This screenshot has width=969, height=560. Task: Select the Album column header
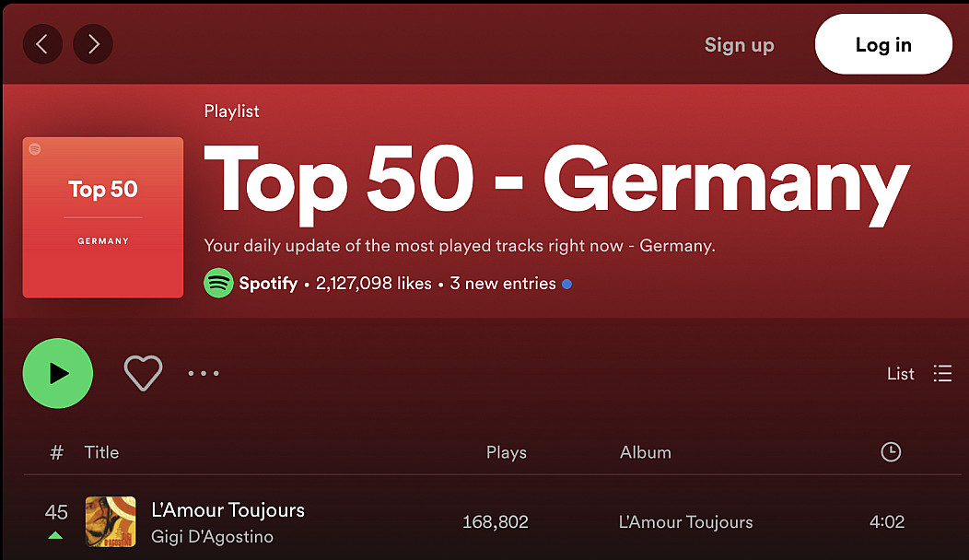pyautogui.click(x=645, y=452)
